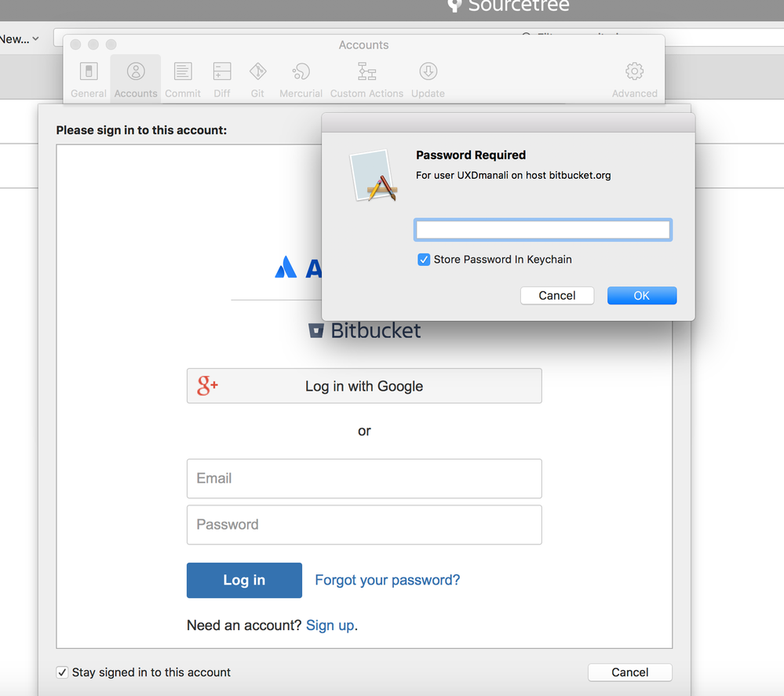Click the Atlassian logo icon
This screenshot has height=696, width=784.
(286, 267)
